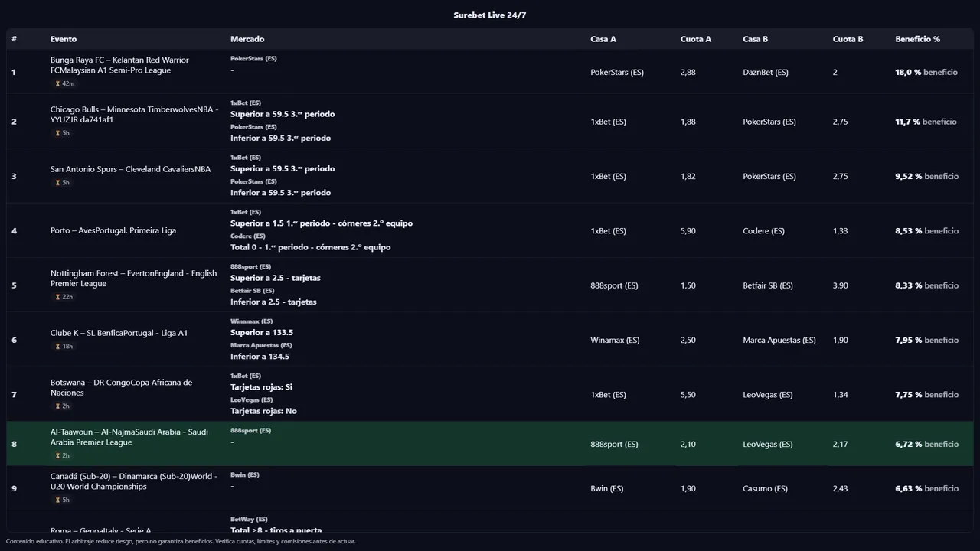The width and height of the screenshot is (980, 551).
Task: Click the Mercado column header
Action: [x=247, y=39]
